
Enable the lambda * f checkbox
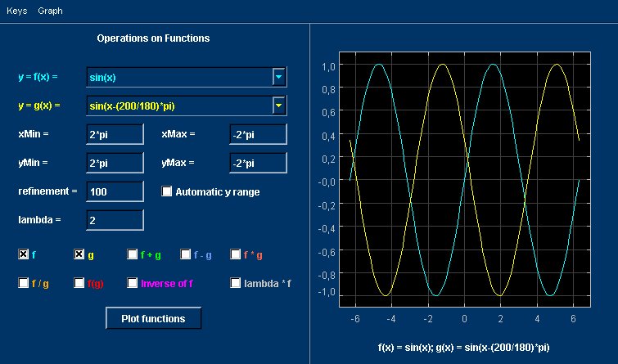click(x=235, y=283)
